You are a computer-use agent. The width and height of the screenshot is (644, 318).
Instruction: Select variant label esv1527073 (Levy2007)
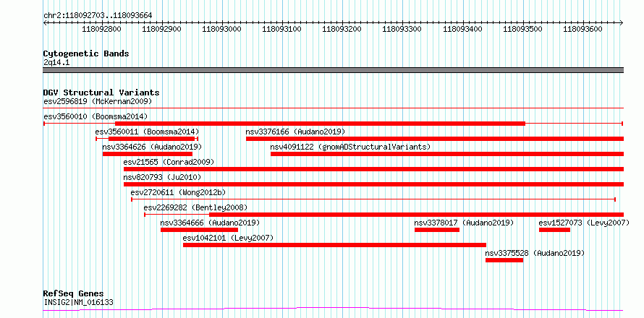584,223
